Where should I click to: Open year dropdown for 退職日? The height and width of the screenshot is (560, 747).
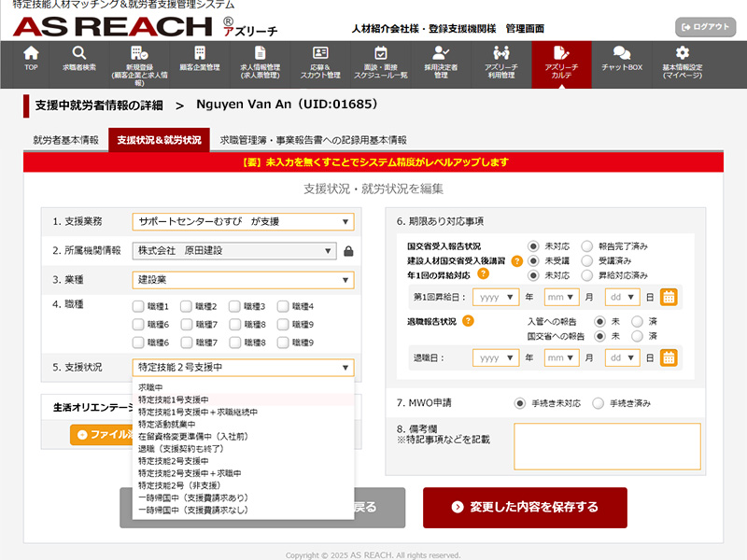point(496,358)
